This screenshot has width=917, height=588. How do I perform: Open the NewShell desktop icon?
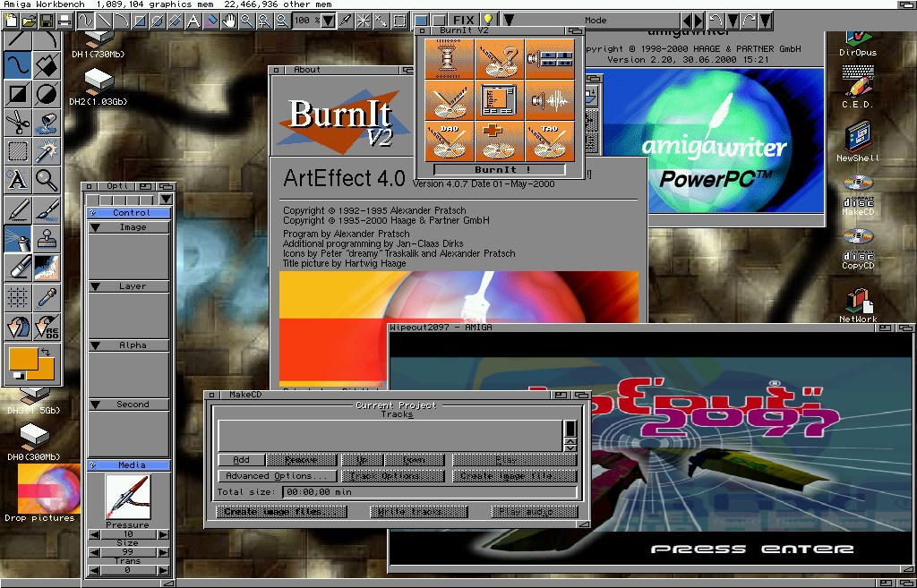857,141
